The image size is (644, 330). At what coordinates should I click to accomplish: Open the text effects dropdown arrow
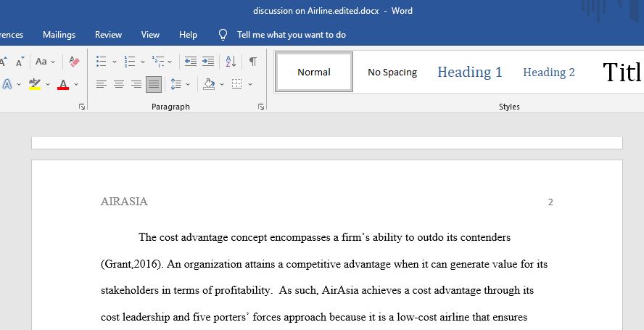pos(18,84)
